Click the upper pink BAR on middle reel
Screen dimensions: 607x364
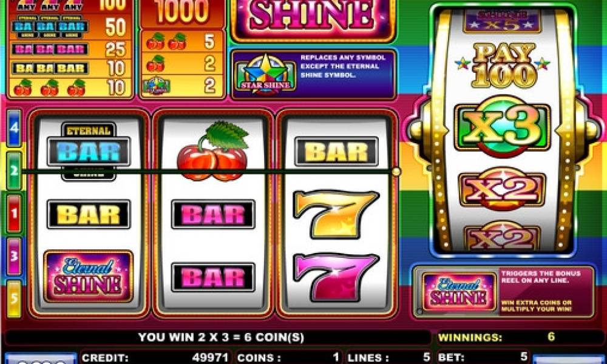[213, 214]
